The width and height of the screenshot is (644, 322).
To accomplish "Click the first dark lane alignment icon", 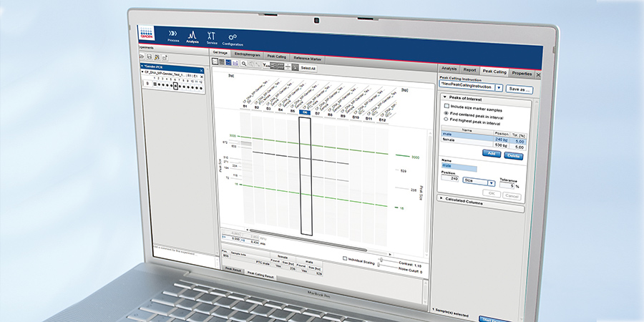I will pyautogui.click(x=273, y=66).
